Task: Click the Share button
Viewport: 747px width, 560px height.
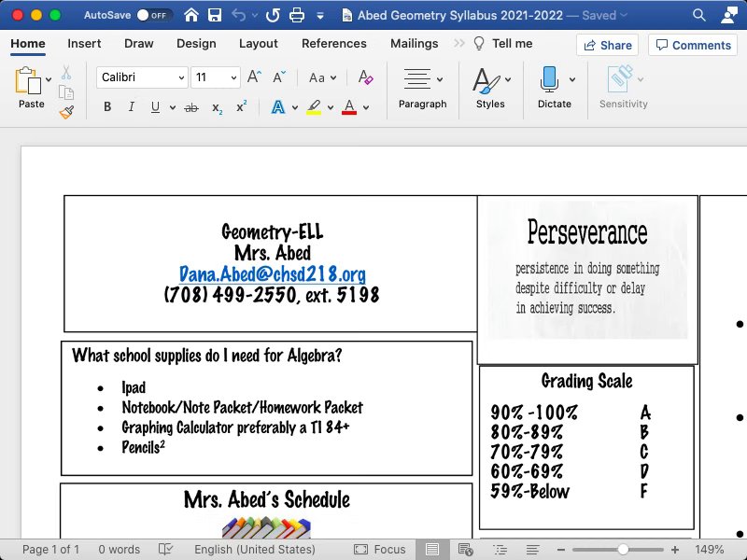Action: click(x=608, y=45)
